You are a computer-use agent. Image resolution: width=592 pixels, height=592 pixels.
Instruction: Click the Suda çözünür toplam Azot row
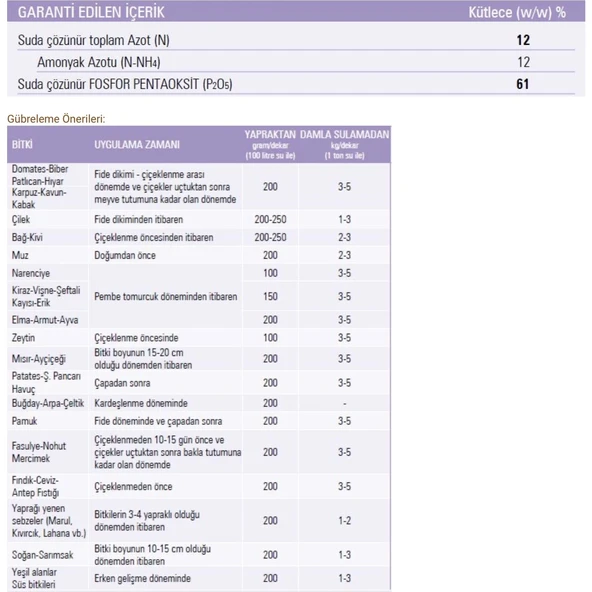(296, 40)
